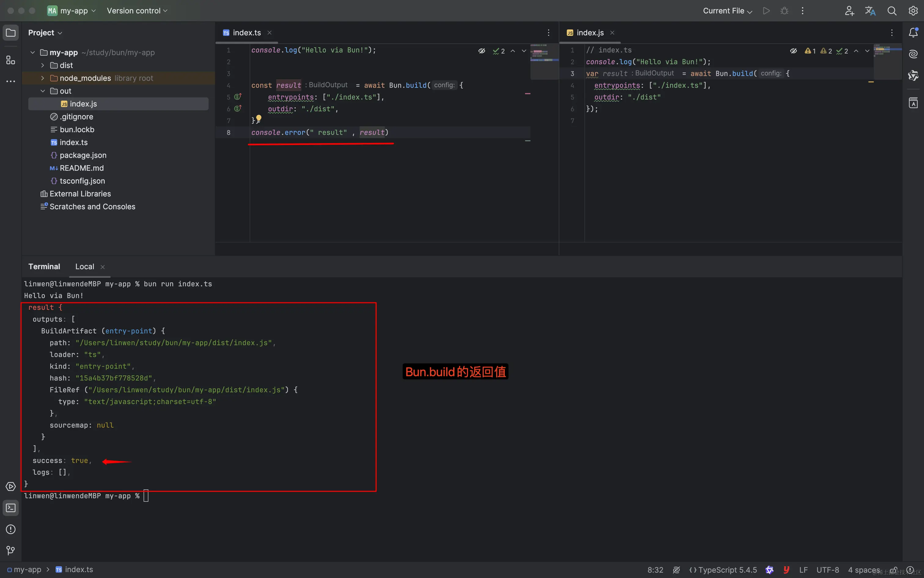Open the Structure tool window icon
Image resolution: width=924 pixels, height=578 pixels.
pos(11,60)
